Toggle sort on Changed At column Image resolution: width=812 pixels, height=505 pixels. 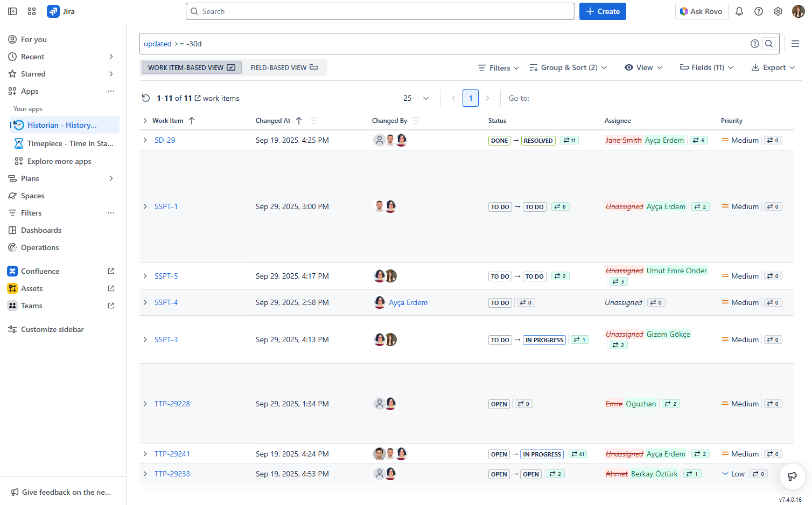299,121
